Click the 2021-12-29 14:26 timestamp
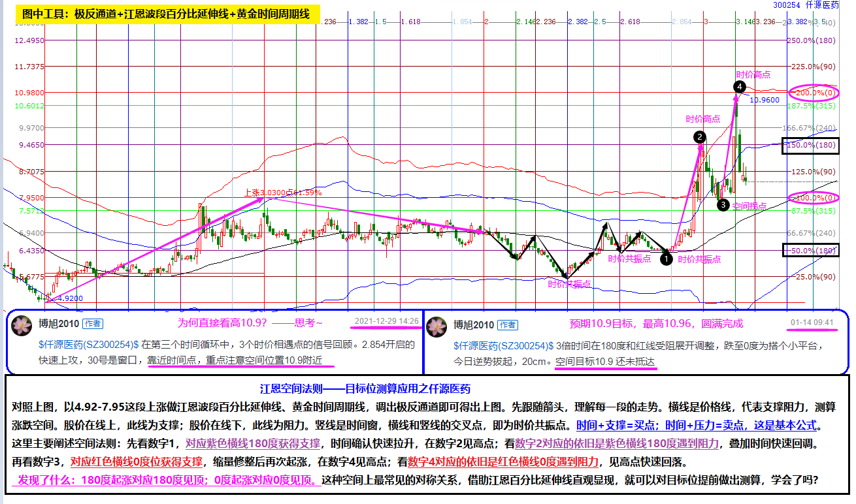This screenshot has width=856, height=504. pyautogui.click(x=386, y=321)
